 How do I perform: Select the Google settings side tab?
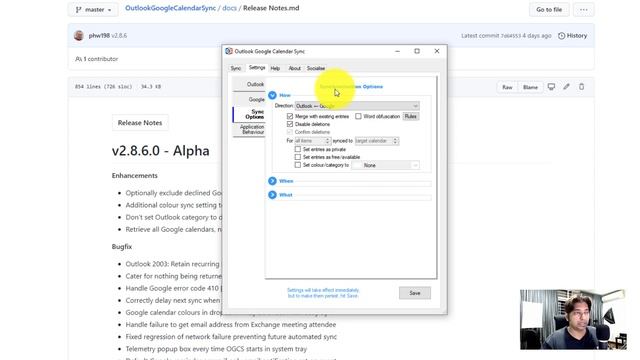tap(249, 99)
